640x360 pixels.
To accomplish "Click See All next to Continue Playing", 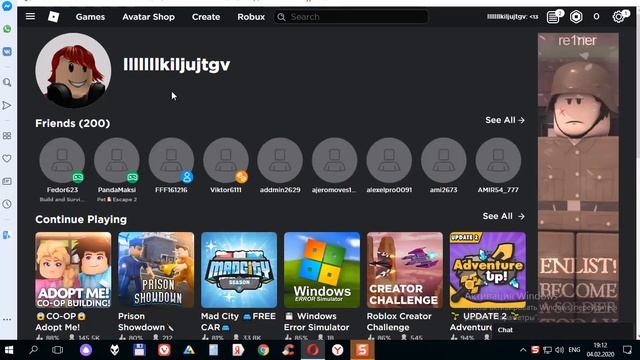I will tap(503, 216).
